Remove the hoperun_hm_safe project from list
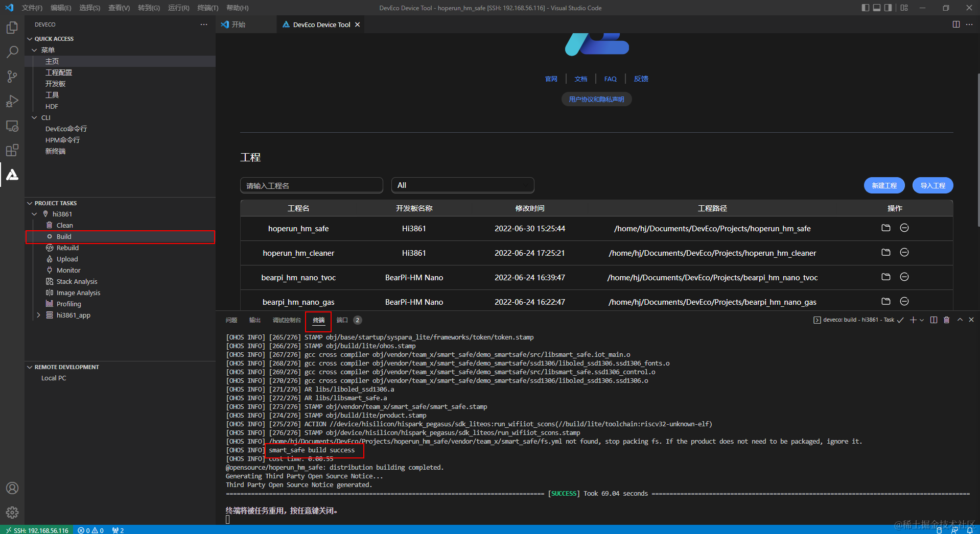 click(904, 228)
